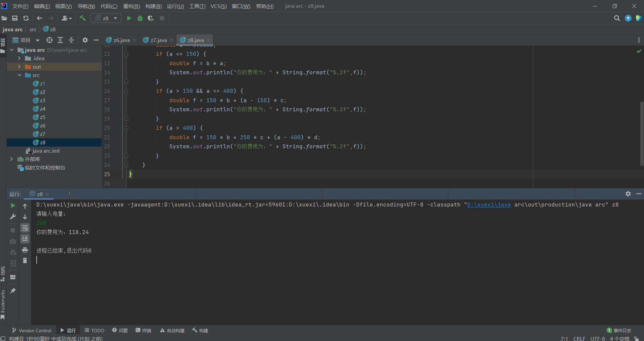This screenshot has height=341, width=644.
Task: Open run configuration wrench in run panel
Action: [x=13, y=217]
